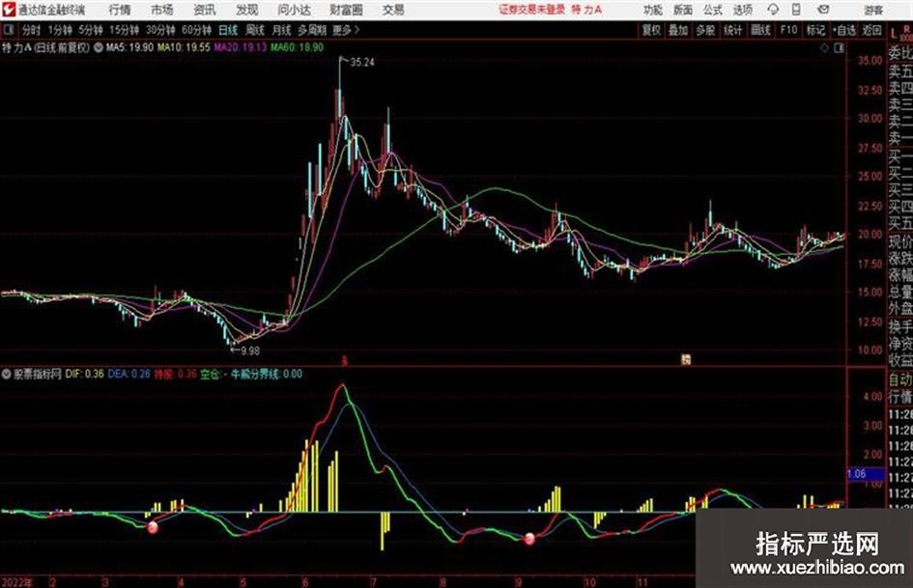Switch to 30分钟 period tab

[160, 30]
